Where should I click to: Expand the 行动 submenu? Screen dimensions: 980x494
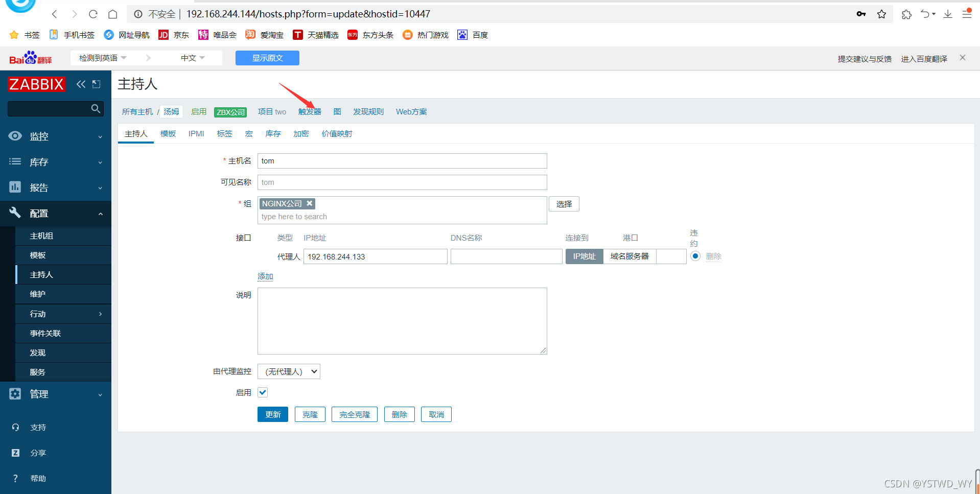(x=100, y=314)
